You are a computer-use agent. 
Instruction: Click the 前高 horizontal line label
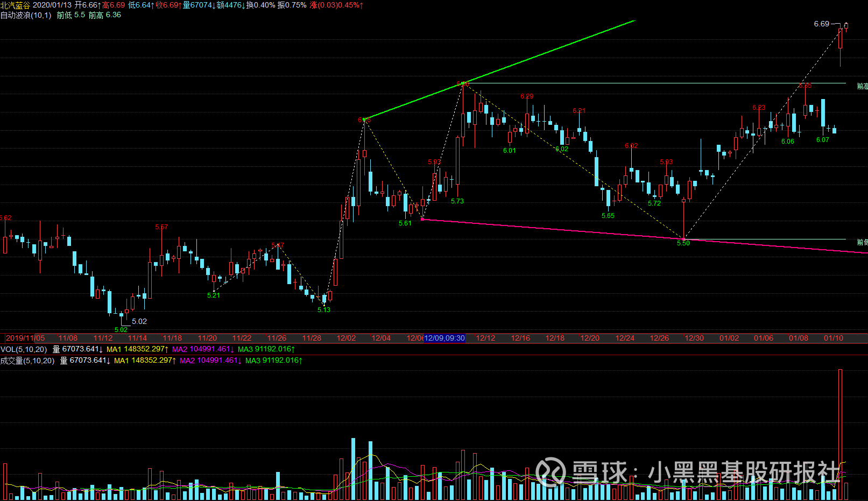[x=862, y=87]
